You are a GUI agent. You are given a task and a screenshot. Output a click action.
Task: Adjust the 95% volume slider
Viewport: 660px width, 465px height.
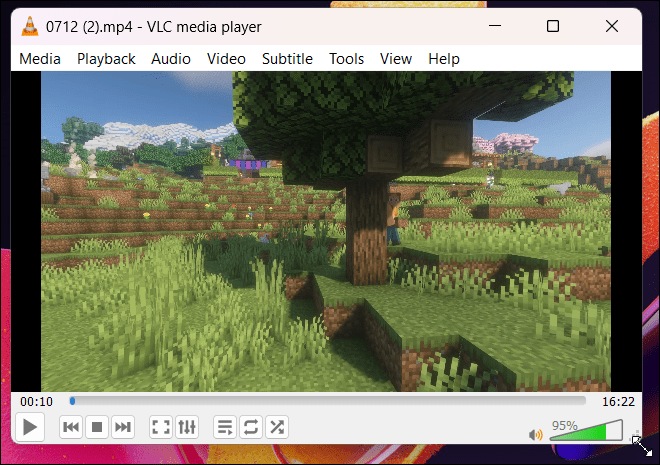click(x=586, y=430)
